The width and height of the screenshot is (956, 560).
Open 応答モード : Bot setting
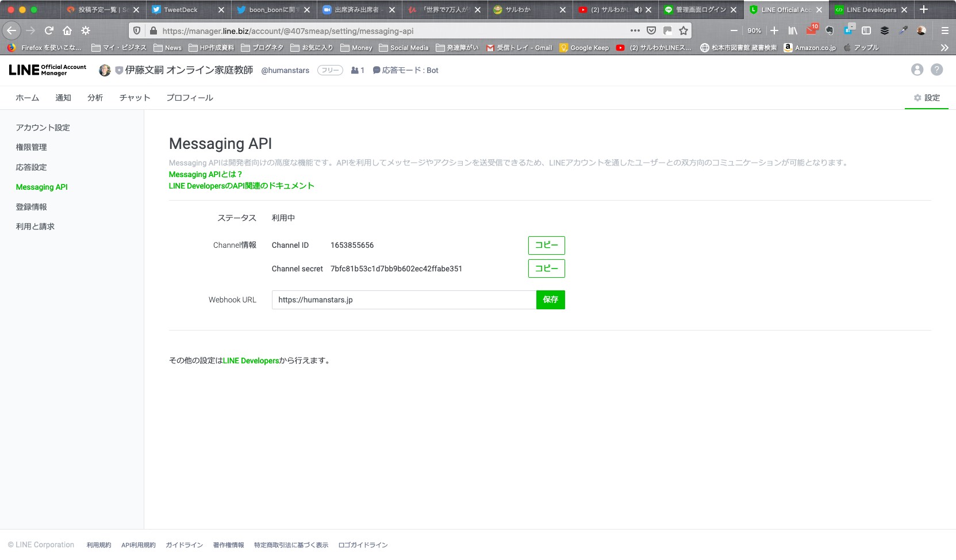pos(405,70)
